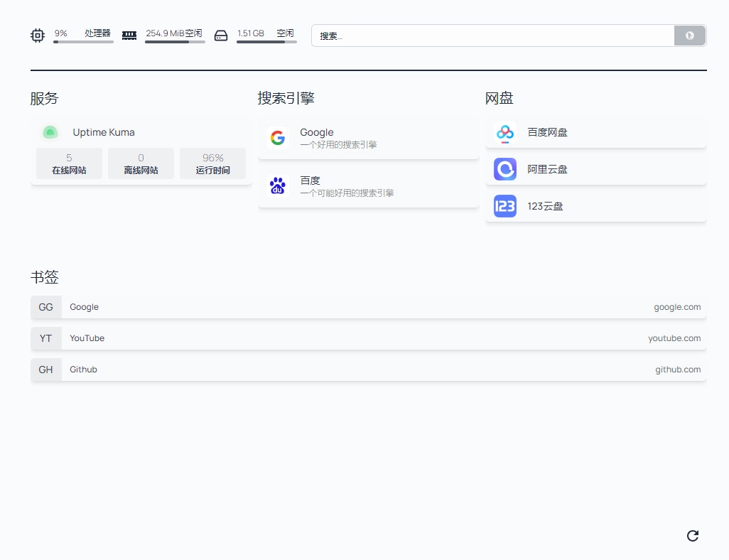Image resolution: width=729 pixels, height=560 pixels.
Task: Click the refresh icon at bottom right
Action: tap(693, 536)
